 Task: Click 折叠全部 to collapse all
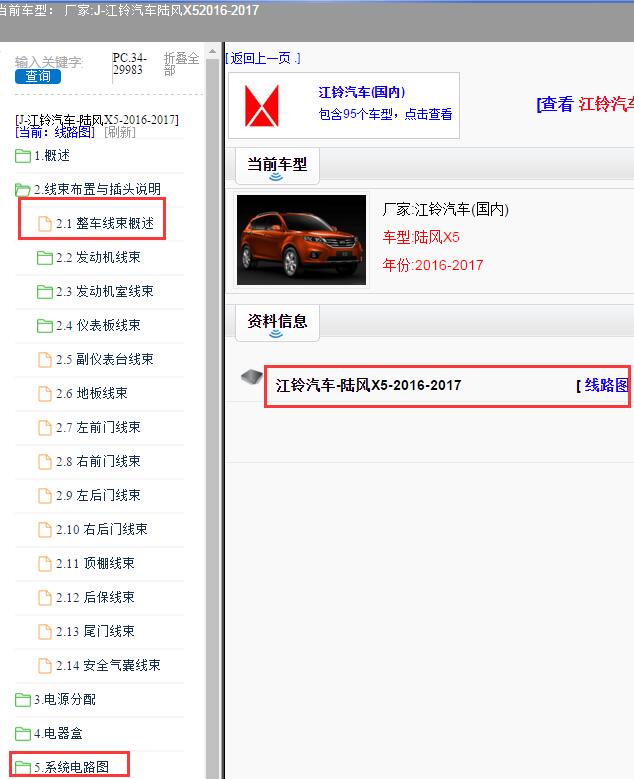pyautogui.click(x=181, y=64)
